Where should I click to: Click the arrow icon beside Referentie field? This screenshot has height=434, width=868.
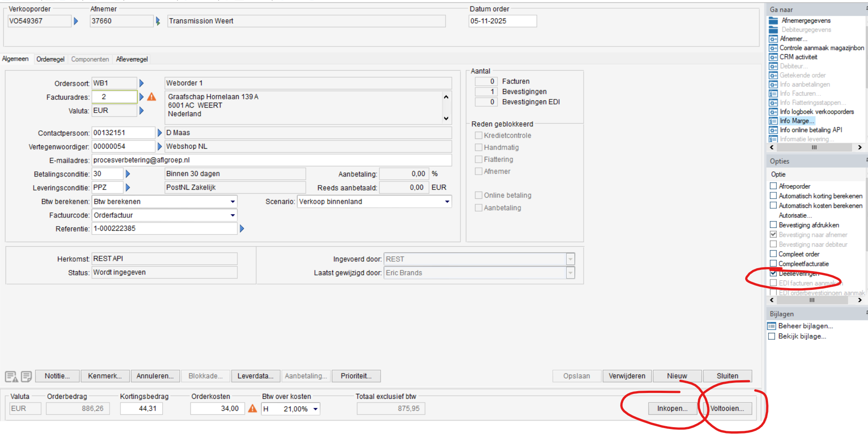click(242, 228)
